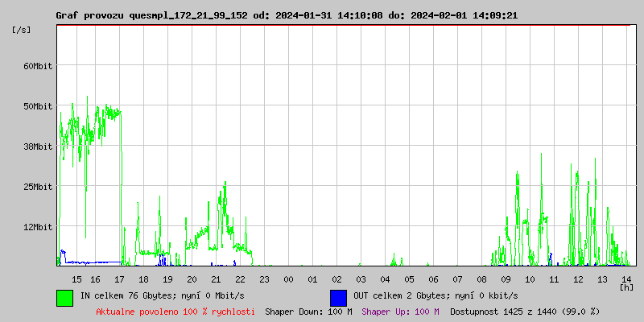The height and width of the screenshot is (322, 644).
Task: Click the purple 'Shaper Up: 100 M' text
Action: tap(400, 311)
